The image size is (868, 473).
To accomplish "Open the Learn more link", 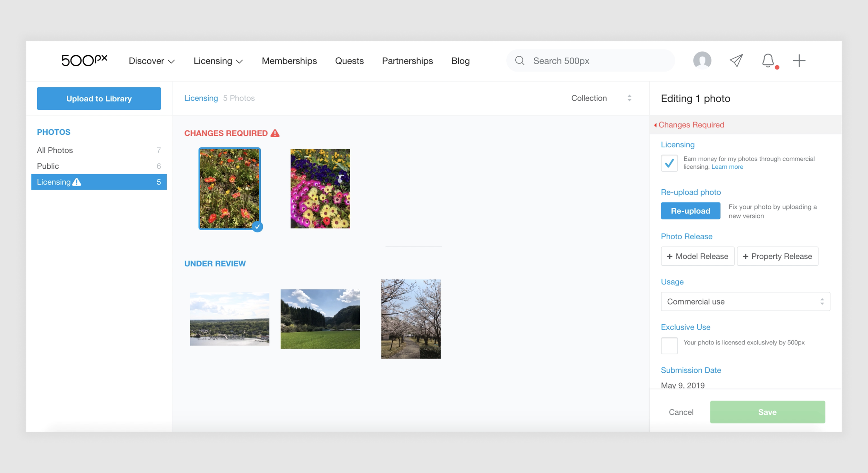I will point(727,167).
